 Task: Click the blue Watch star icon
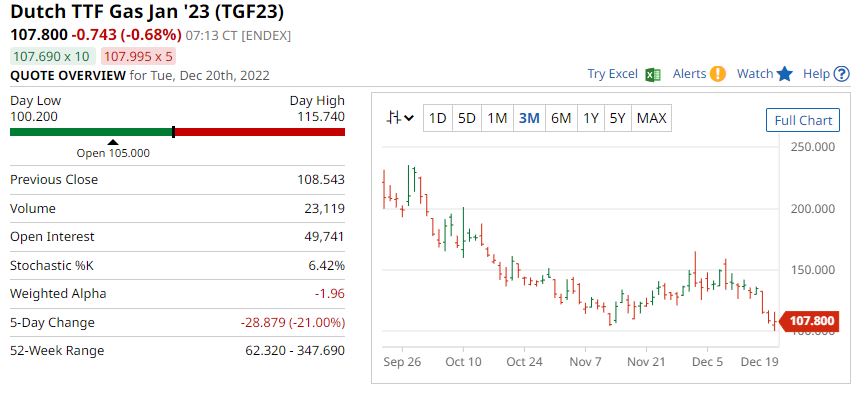pos(785,74)
